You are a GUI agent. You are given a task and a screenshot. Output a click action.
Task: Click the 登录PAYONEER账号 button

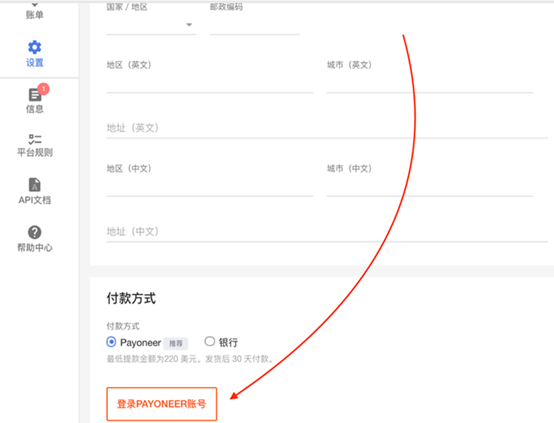(161, 404)
